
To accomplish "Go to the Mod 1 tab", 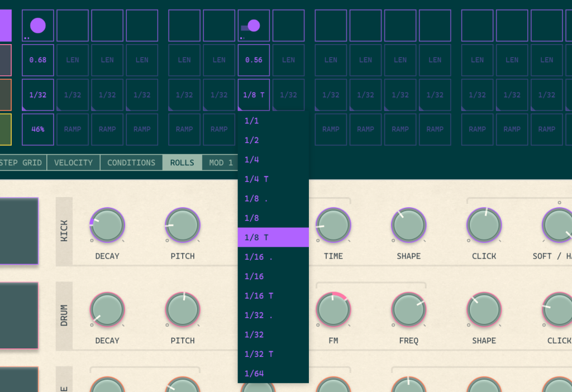I will [221, 163].
